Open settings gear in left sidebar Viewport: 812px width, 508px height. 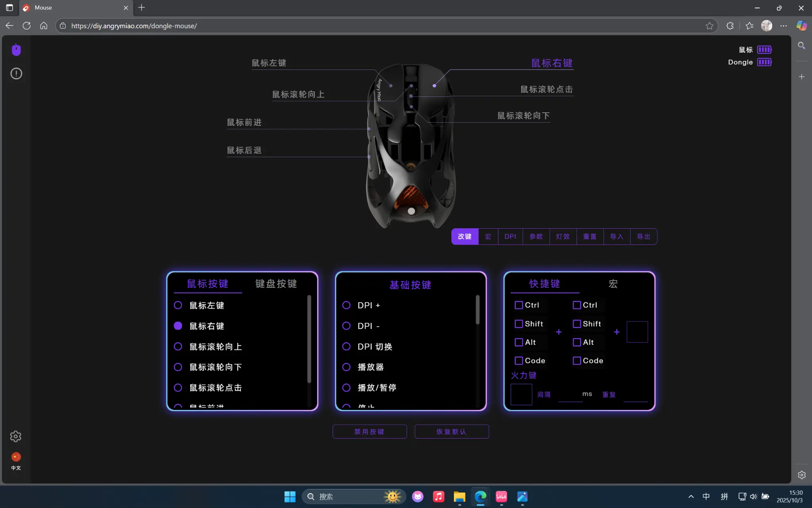click(x=15, y=436)
